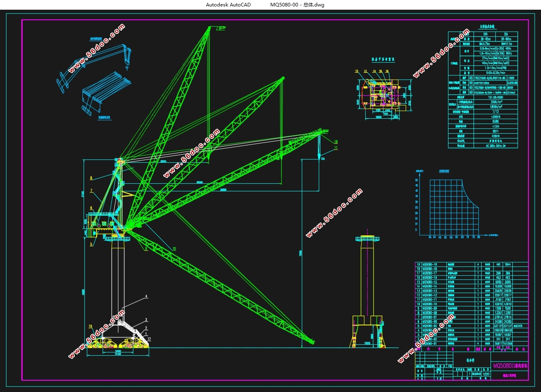Screen dimensions: 541x392
Task: Select the parts list row "MQ5080-19"
Action: click(x=472, y=264)
